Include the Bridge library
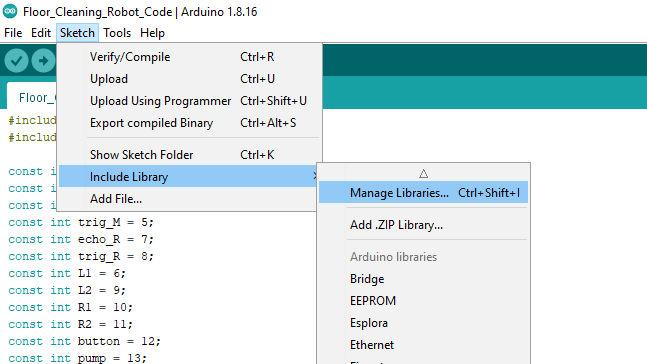The height and width of the screenshot is (364, 647). tap(423, 279)
